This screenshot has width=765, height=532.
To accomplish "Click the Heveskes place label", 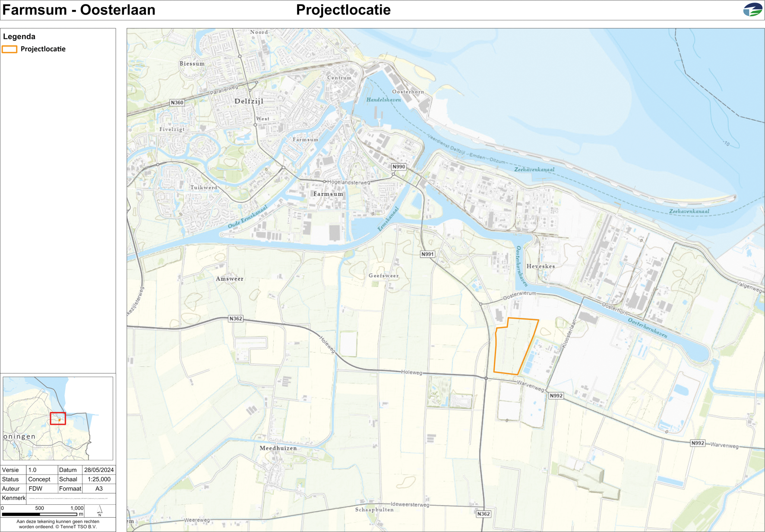I will 541,266.
